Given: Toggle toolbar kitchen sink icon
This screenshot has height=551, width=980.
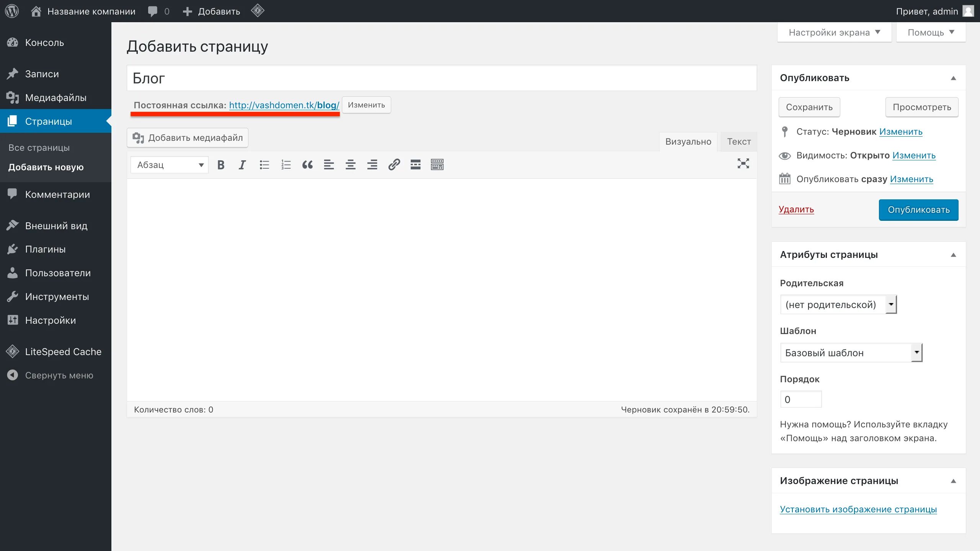Looking at the screenshot, I should (x=437, y=165).
